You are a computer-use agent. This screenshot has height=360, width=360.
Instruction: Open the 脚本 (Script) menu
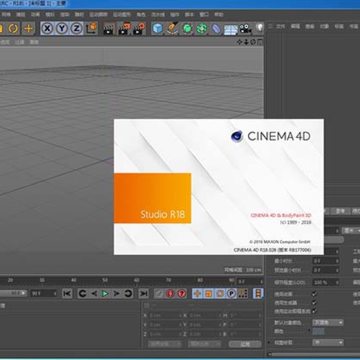tap(189, 15)
